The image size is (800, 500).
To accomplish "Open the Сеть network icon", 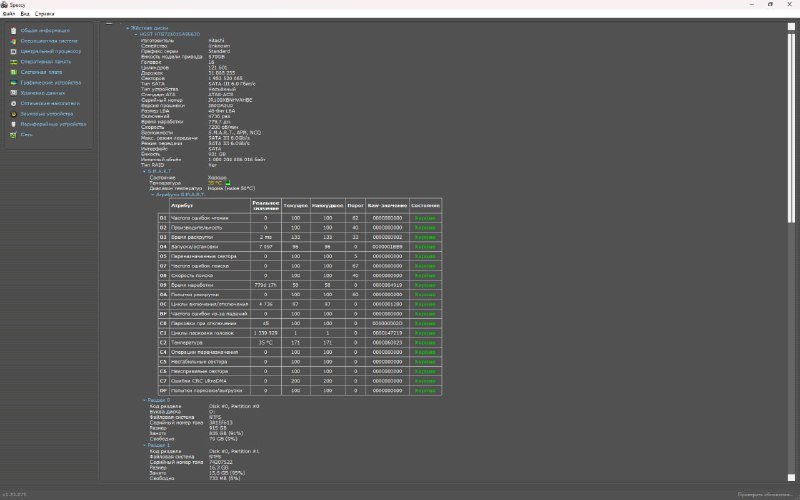I will 14,135.
